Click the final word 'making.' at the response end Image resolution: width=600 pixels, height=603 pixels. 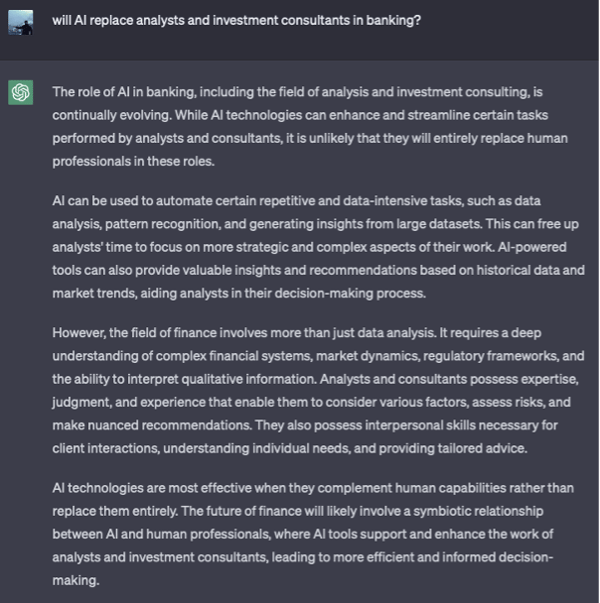[76, 580]
